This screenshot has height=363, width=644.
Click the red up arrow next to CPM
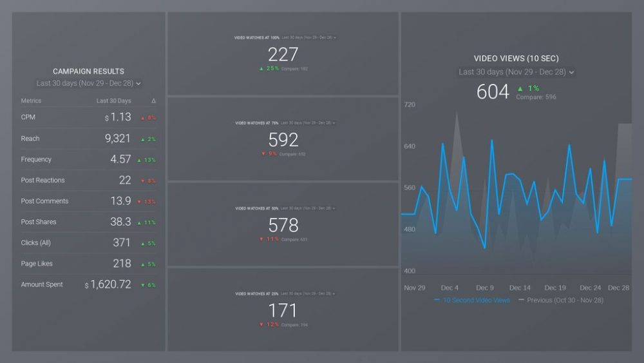pos(143,118)
